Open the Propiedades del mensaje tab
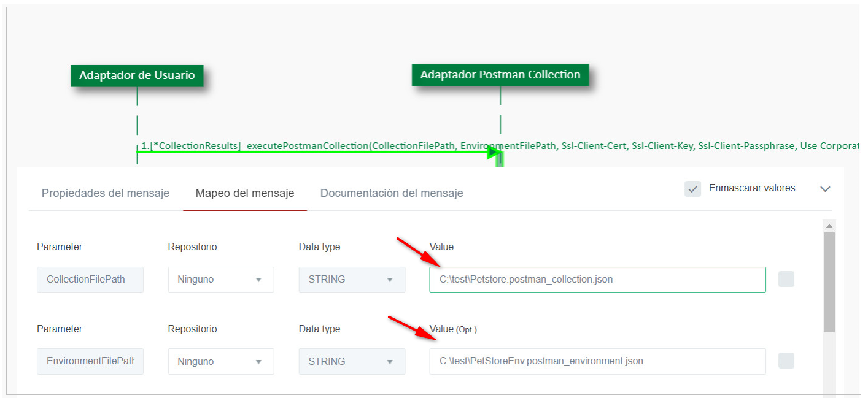 coord(106,193)
